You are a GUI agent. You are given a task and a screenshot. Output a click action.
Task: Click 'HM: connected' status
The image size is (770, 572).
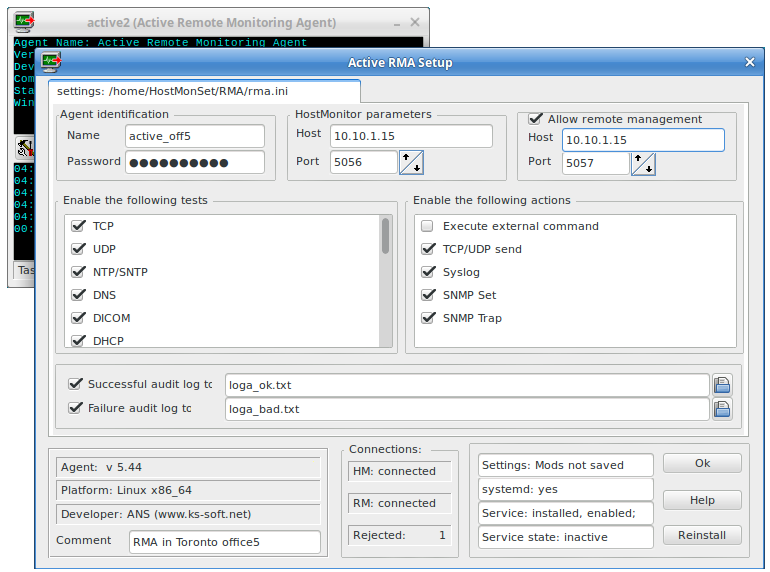click(394, 471)
